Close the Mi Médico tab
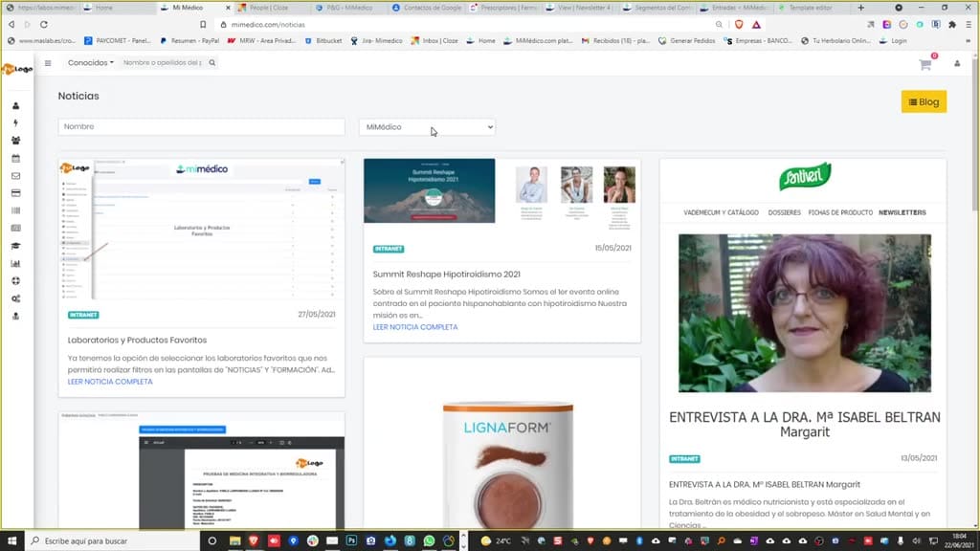 (x=228, y=8)
